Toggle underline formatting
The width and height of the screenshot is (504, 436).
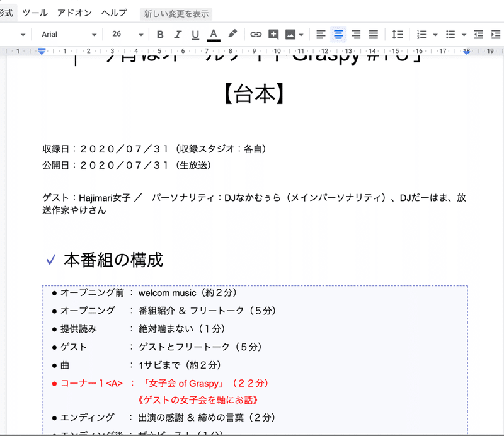pyautogui.click(x=195, y=35)
